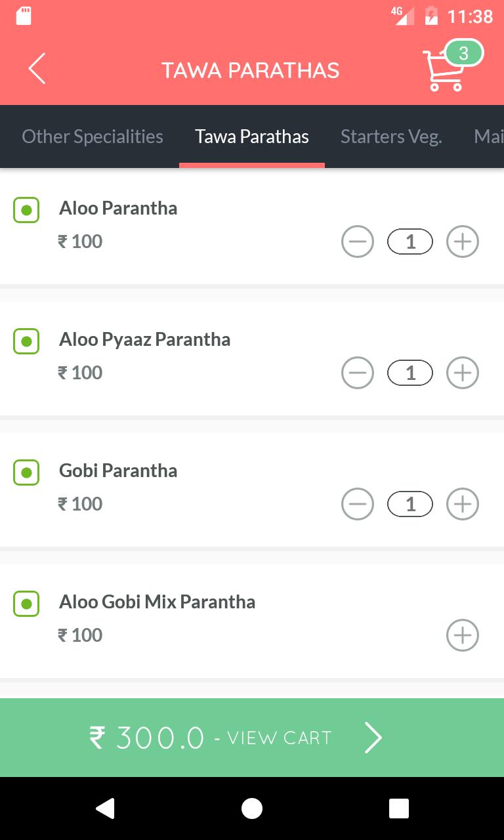Increase Aloo Parantha quantity with plus

click(x=463, y=241)
